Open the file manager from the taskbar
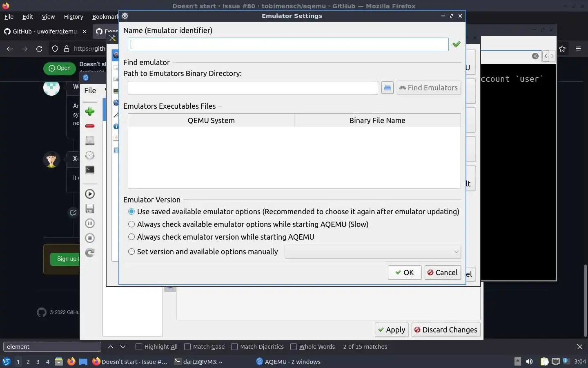 (x=59, y=361)
